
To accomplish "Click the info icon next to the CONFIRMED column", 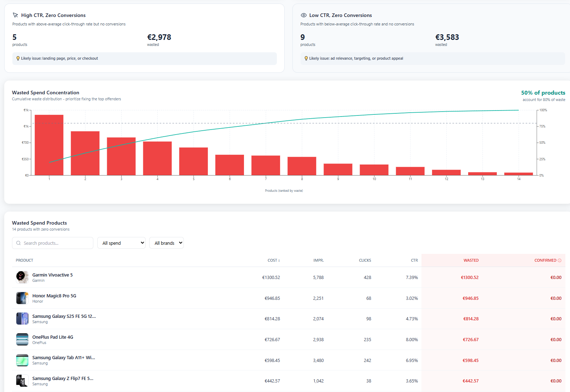I will pyautogui.click(x=560, y=260).
